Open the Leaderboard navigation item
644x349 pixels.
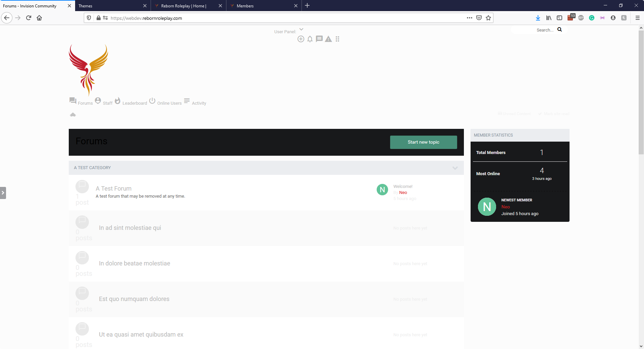135,103
